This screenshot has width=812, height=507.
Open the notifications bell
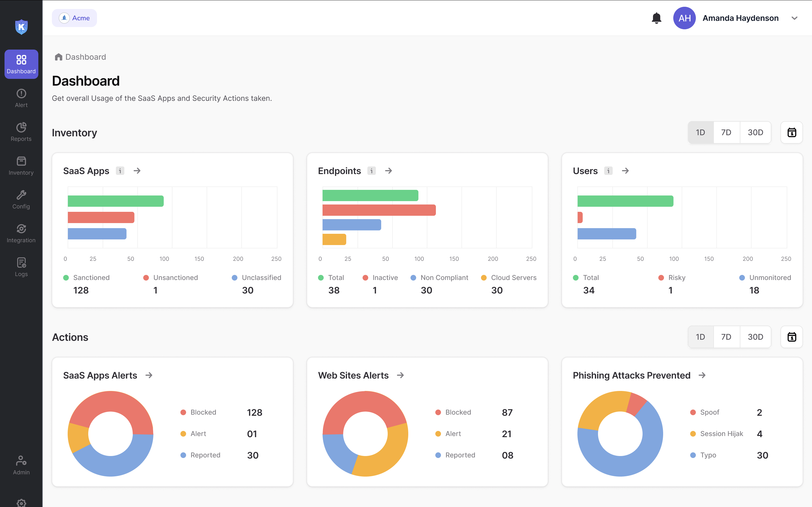(x=656, y=18)
